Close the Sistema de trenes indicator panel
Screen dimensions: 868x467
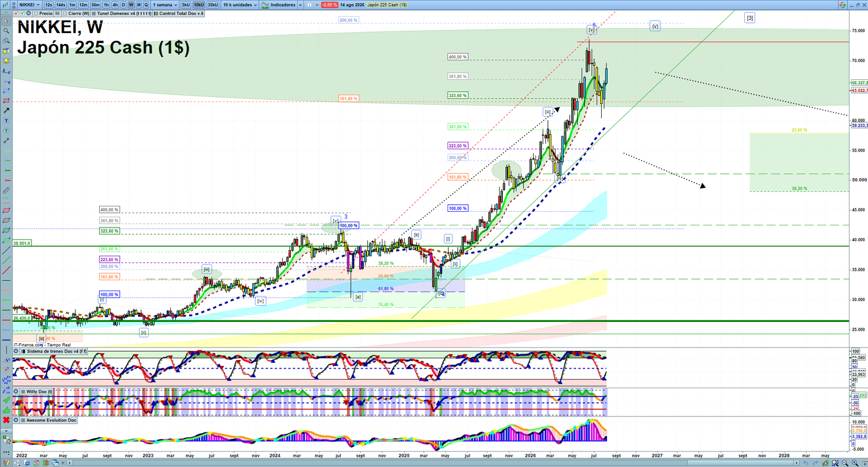point(16,351)
